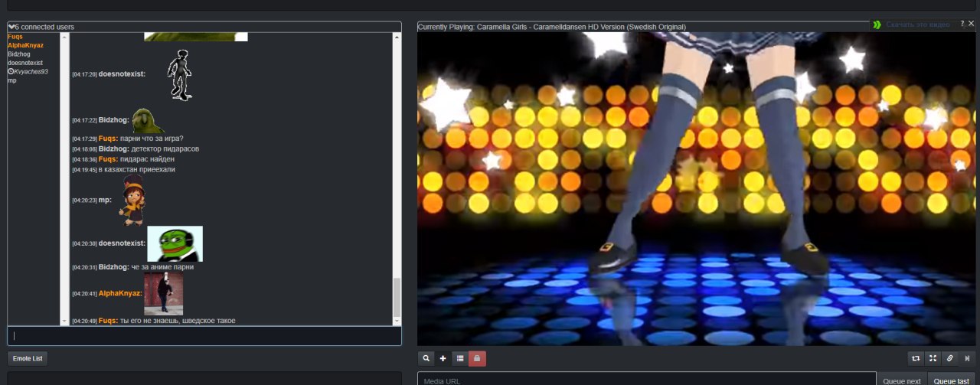
Task: Click the question mark on download bar
Action: pyautogui.click(x=962, y=24)
